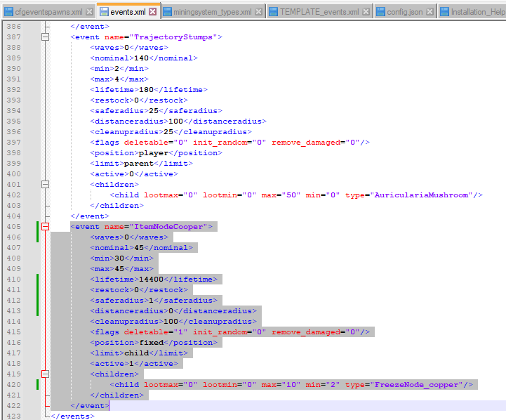The height and width of the screenshot is (420, 506).
Task: Click the nominal value 45 on line 407
Action: click(139, 248)
